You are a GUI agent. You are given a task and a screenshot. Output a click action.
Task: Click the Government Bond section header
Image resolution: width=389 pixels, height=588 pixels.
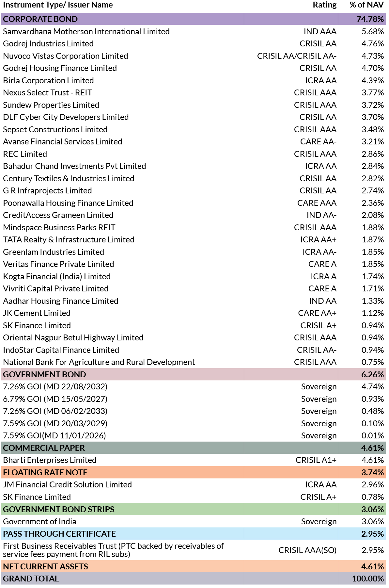coord(44,374)
